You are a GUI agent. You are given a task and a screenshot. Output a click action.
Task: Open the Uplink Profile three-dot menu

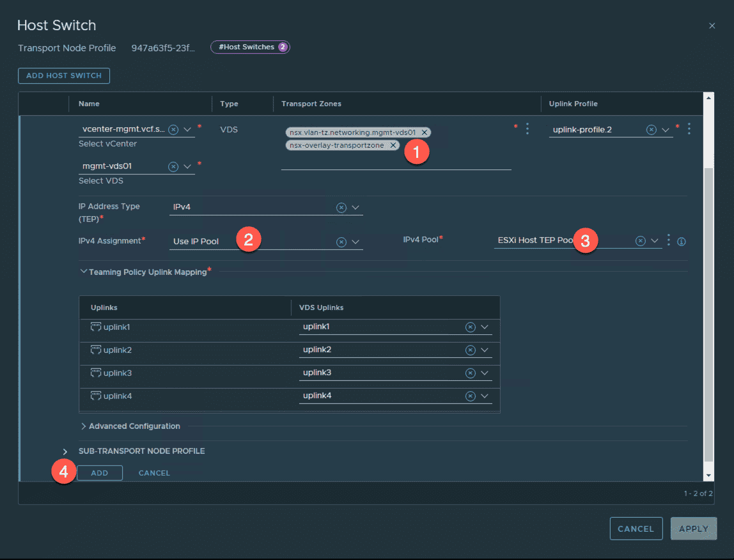click(689, 129)
